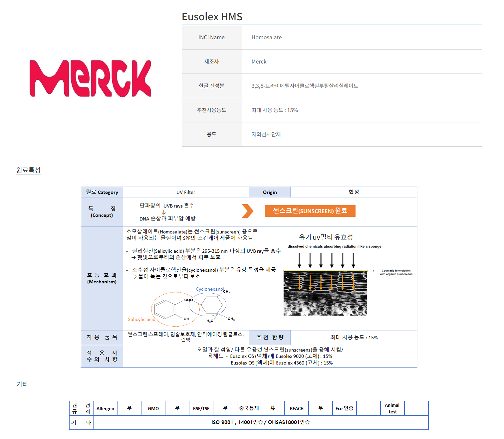Click the small down arrow under UVB rays

(x=164, y=212)
